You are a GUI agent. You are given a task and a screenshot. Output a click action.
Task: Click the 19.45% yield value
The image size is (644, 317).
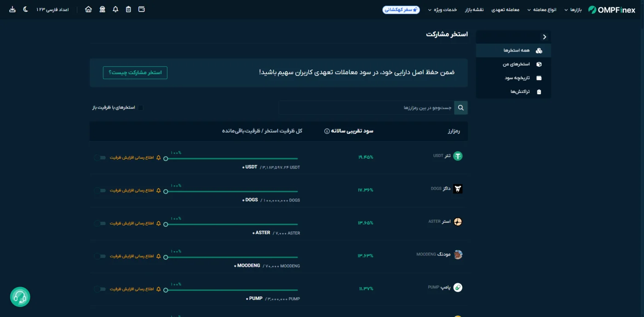pyautogui.click(x=366, y=157)
